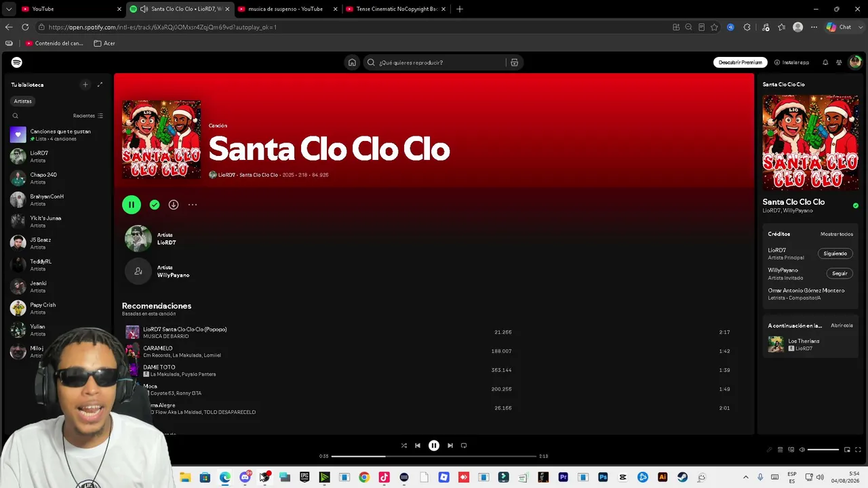Toggle repeat in the player bar
The width and height of the screenshot is (868, 488).
(464, 445)
